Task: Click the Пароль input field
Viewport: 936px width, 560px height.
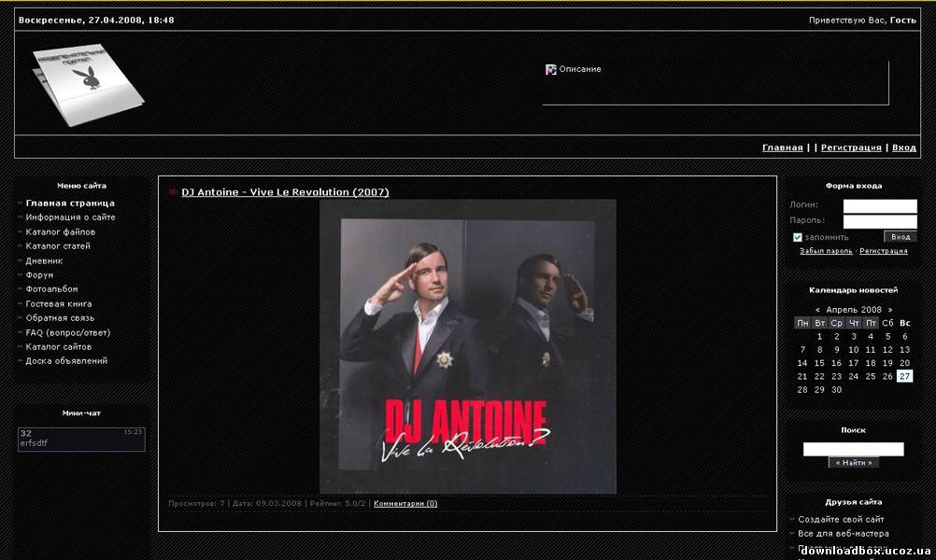Action: [880, 221]
